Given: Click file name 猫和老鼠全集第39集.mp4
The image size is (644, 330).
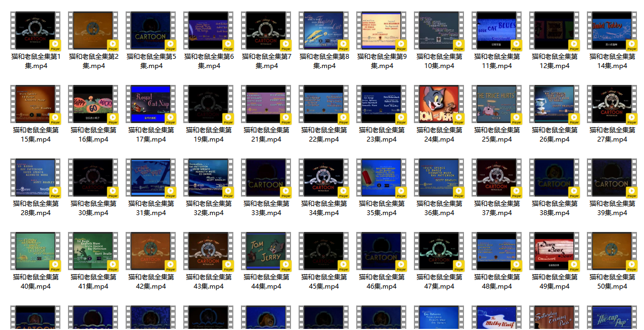Looking at the screenshot, I should 612,208.
